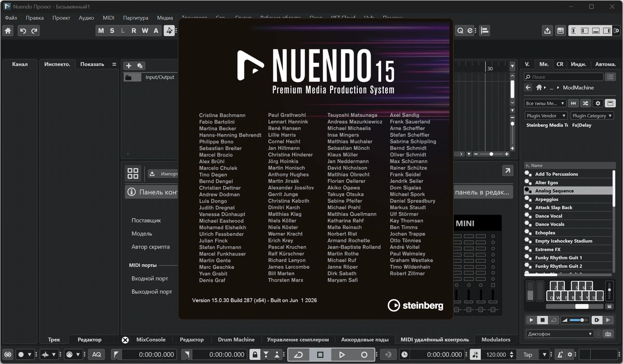Viewport: 623px width, 364px height.
Task: Go to media browser home
Action: [540, 88]
